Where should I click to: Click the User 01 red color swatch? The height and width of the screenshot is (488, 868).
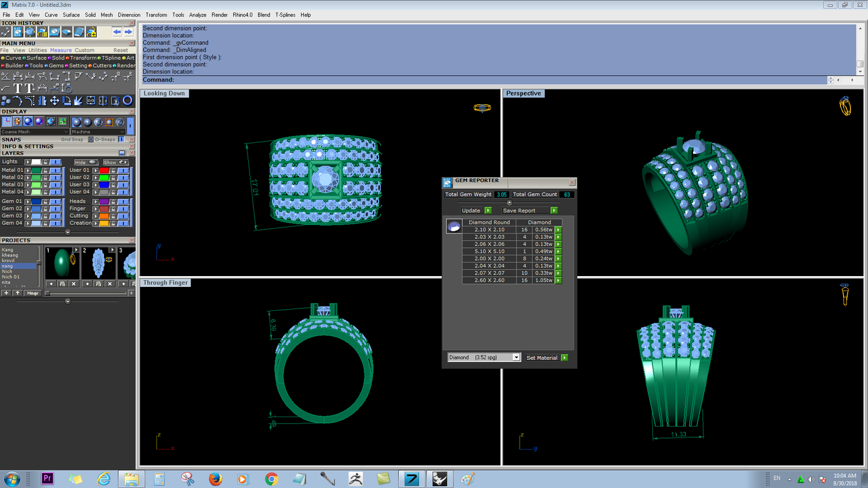104,170
